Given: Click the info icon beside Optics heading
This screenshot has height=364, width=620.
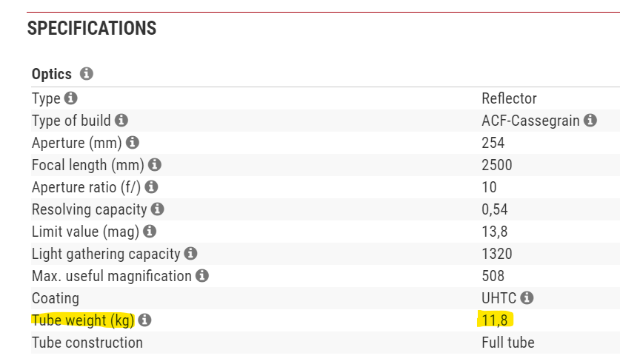Looking at the screenshot, I should pyautogui.click(x=86, y=74).
